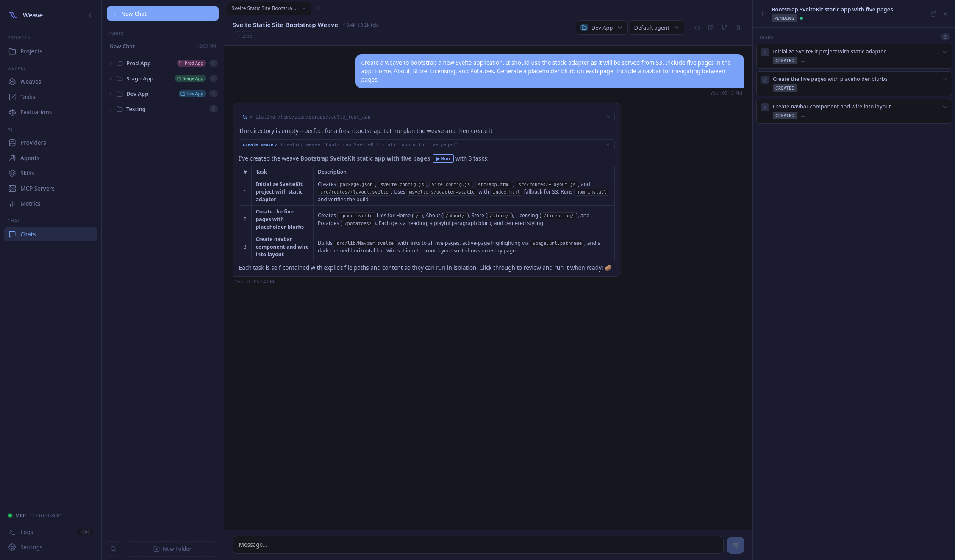Screen dimensions: 955x560
Task: Open chat settings gear icon
Action: tap(711, 28)
